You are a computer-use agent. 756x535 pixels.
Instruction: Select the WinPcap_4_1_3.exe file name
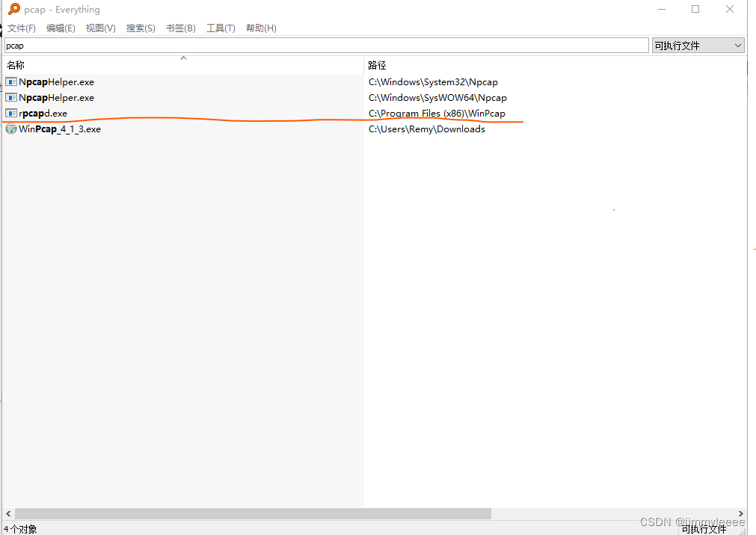(60, 129)
